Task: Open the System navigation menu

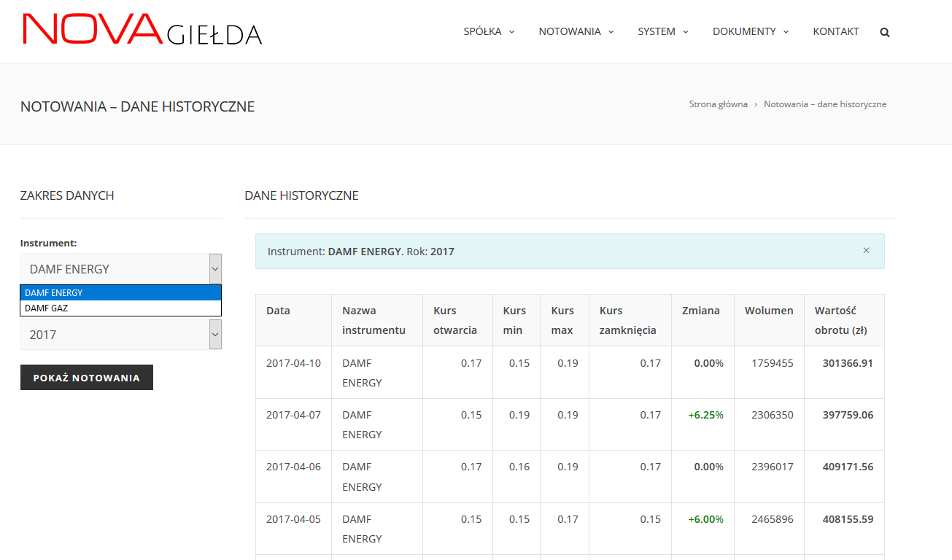Action: [x=662, y=31]
